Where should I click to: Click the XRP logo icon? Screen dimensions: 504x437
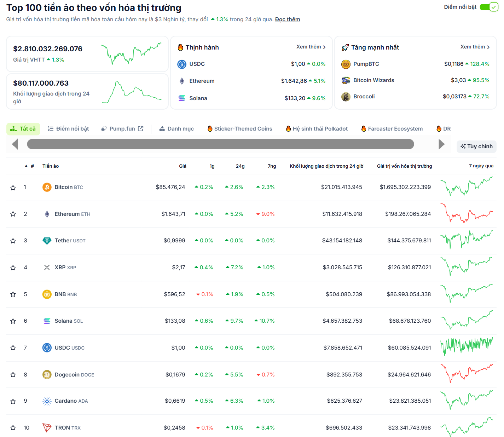click(x=47, y=268)
